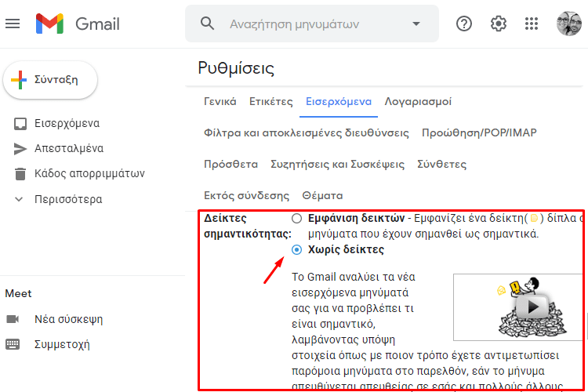
Task: Click the inbox icon beside Εισερχόμενα
Action: click(x=20, y=124)
